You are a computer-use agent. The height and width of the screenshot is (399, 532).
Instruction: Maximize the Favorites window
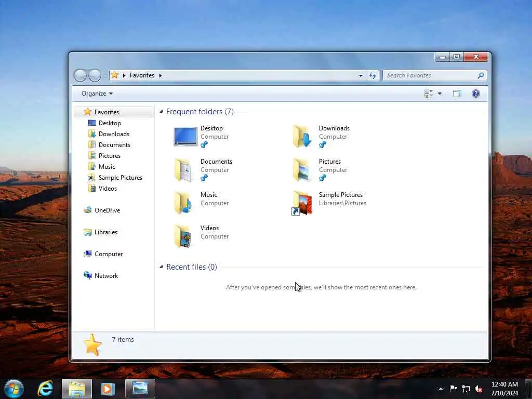click(457, 57)
